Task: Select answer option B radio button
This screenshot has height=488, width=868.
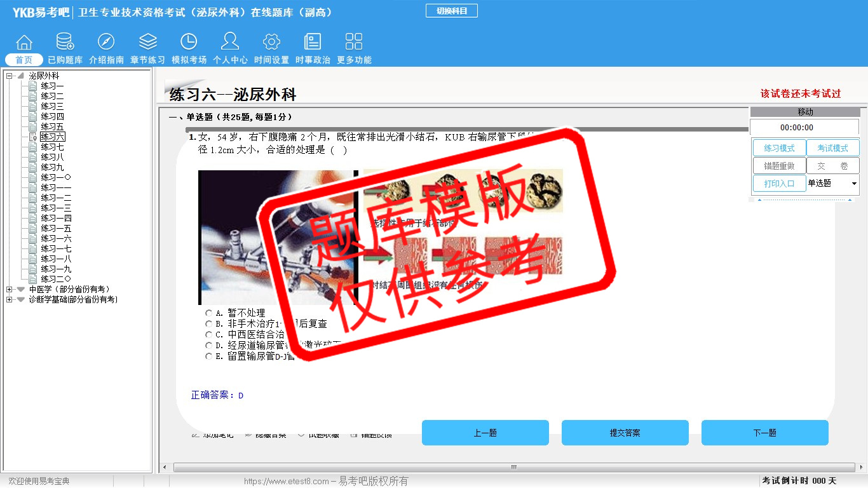Action: coord(209,324)
